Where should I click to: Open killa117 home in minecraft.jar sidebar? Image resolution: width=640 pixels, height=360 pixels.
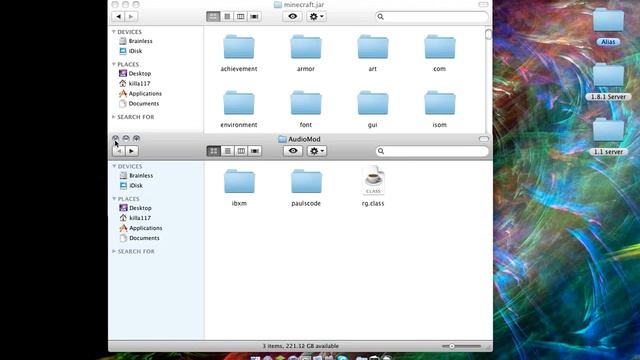(135, 83)
